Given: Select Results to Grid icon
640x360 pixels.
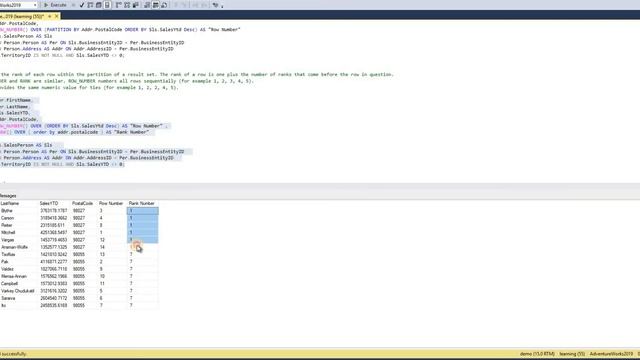Looking at the screenshot, I should [x=156, y=5].
